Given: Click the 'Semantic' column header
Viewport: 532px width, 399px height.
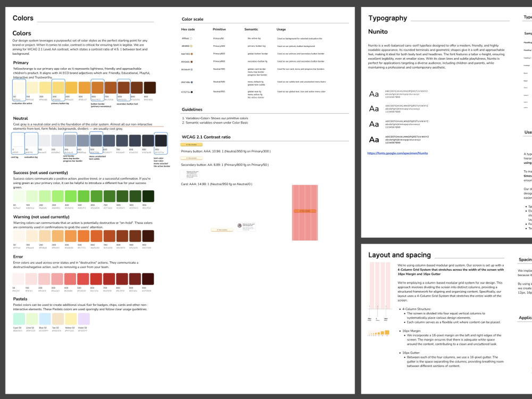Looking at the screenshot, I should click(x=251, y=29).
